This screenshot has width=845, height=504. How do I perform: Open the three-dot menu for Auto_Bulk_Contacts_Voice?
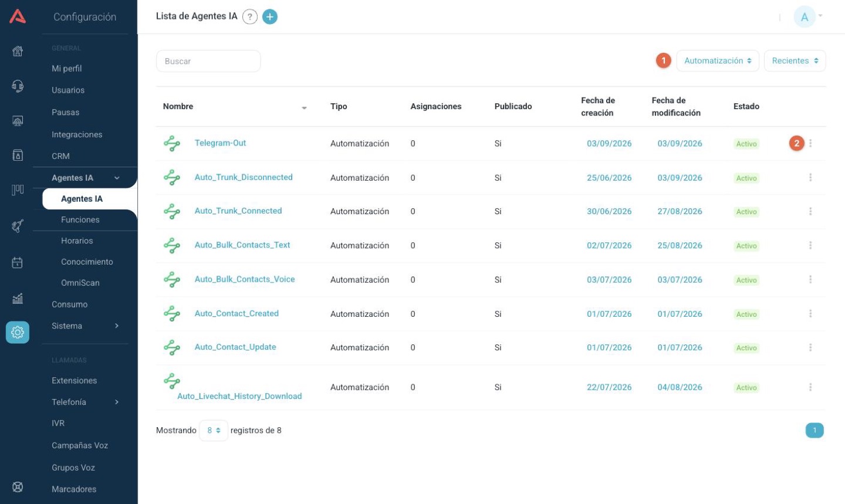(x=810, y=279)
